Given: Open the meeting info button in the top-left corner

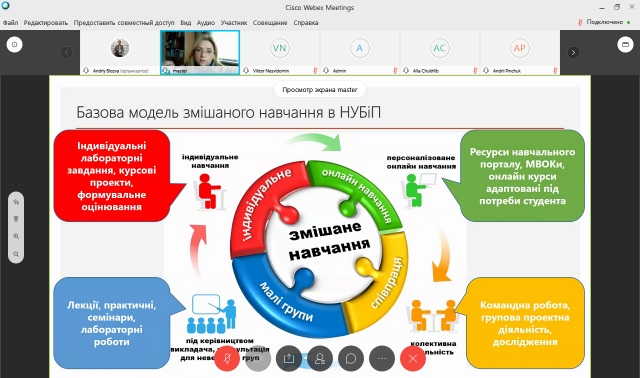Looking at the screenshot, I should click(14, 44).
